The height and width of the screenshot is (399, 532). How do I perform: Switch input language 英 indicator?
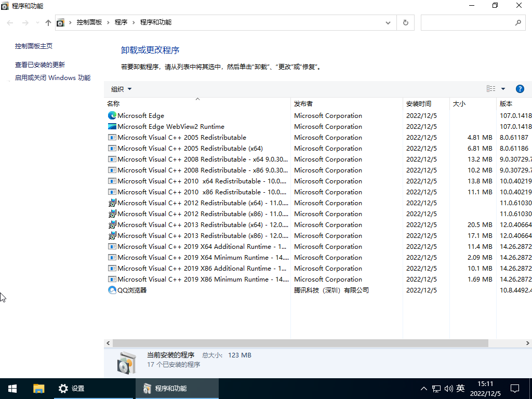(x=460, y=388)
